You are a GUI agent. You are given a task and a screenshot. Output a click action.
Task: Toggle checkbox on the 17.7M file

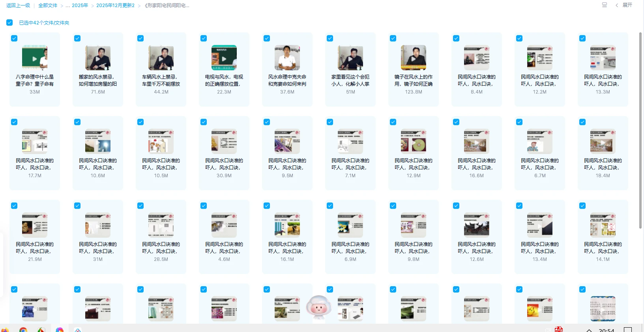14,122
